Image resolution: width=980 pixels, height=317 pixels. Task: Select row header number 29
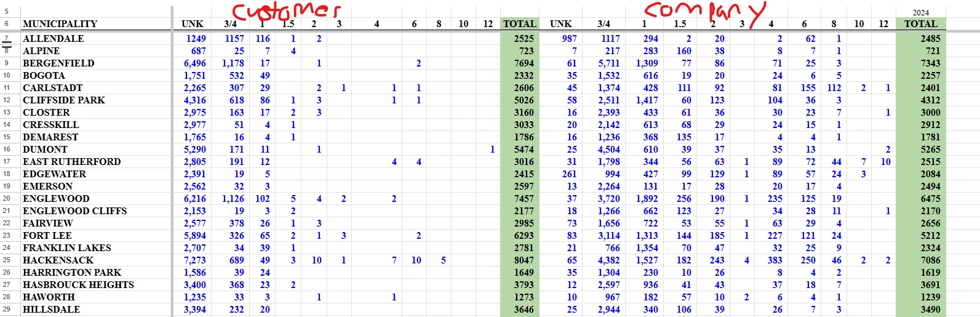7,309
